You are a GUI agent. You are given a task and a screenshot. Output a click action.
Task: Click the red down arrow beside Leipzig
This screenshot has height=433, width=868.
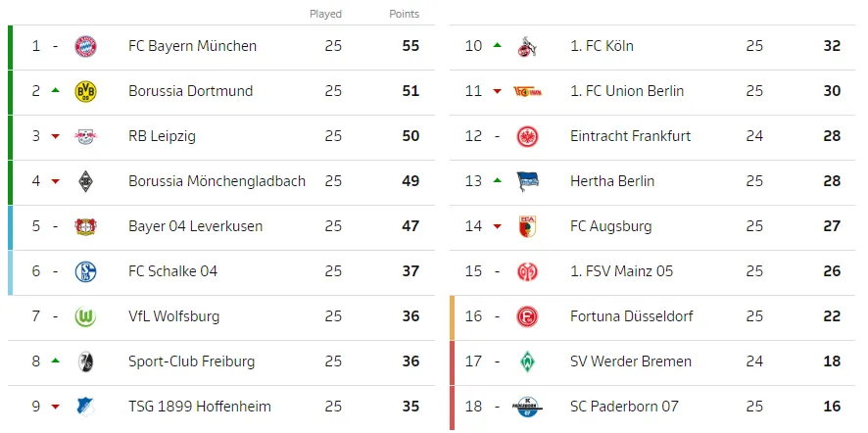click(x=55, y=136)
